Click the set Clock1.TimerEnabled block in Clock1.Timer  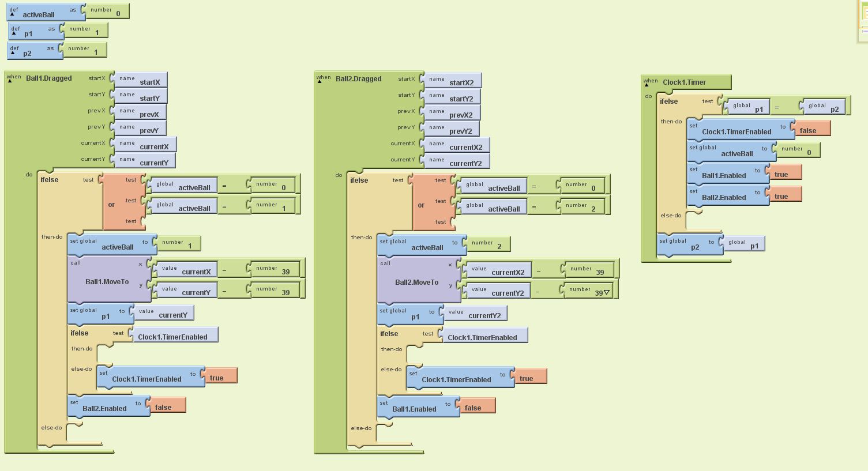pyautogui.click(x=741, y=129)
